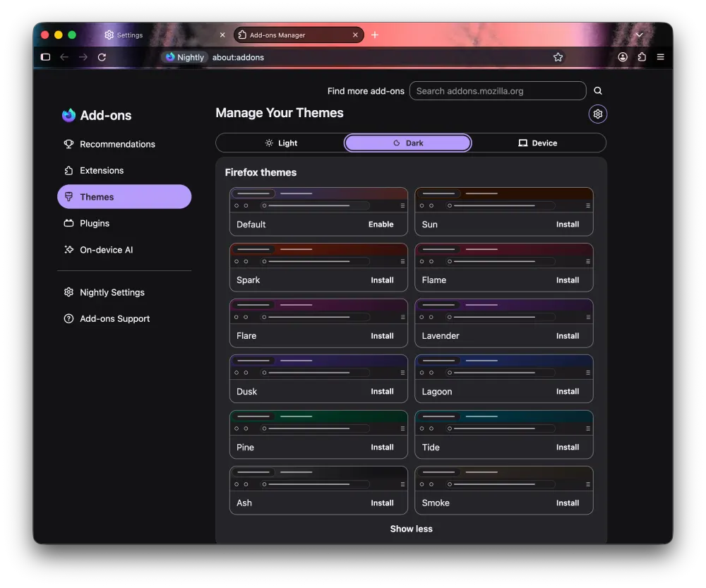This screenshot has width=706, height=588.
Task: Open the hamburger application menu
Action: coord(661,57)
